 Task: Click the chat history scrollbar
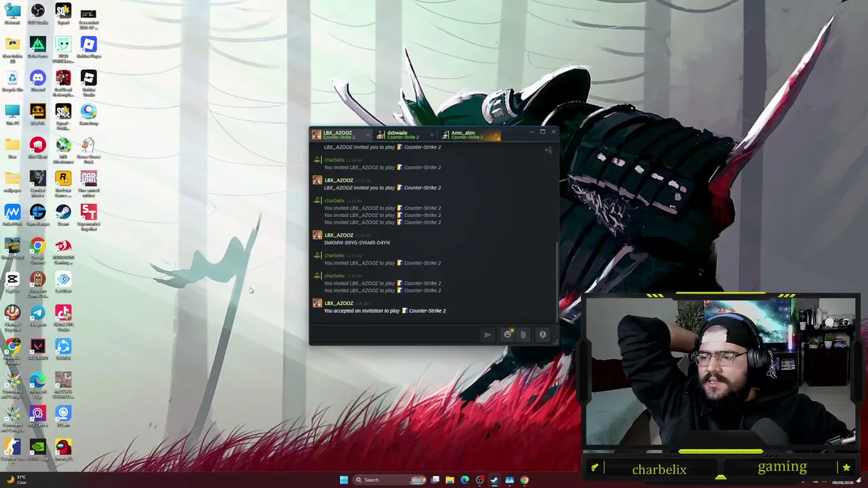[x=557, y=281]
